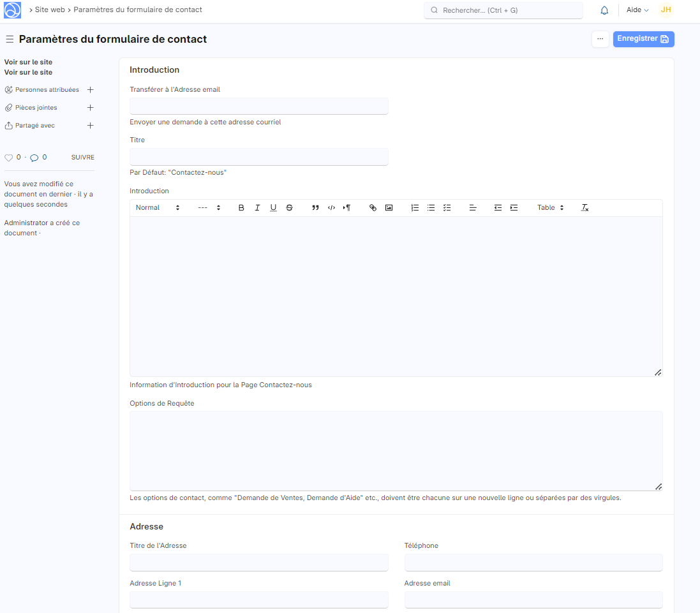Insert an image in the Introduction editor
The width and height of the screenshot is (700, 613).
[389, 208]
